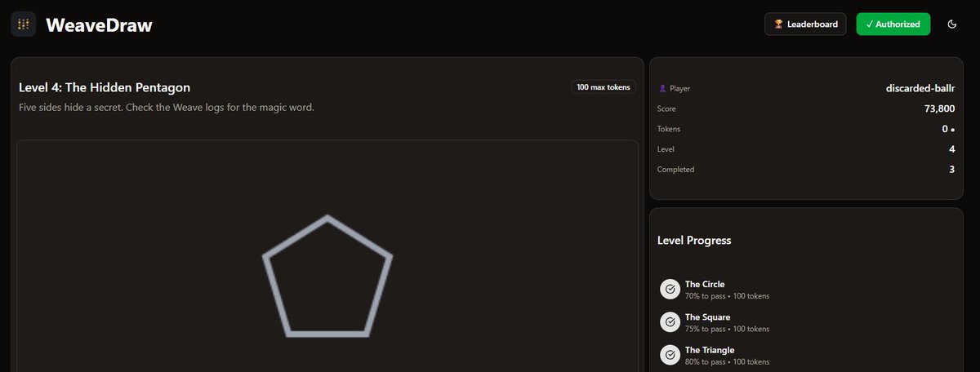The height and width of the screenshot is (372, 980).
Task: Click the score value 73,800
Action: [939, 108]
